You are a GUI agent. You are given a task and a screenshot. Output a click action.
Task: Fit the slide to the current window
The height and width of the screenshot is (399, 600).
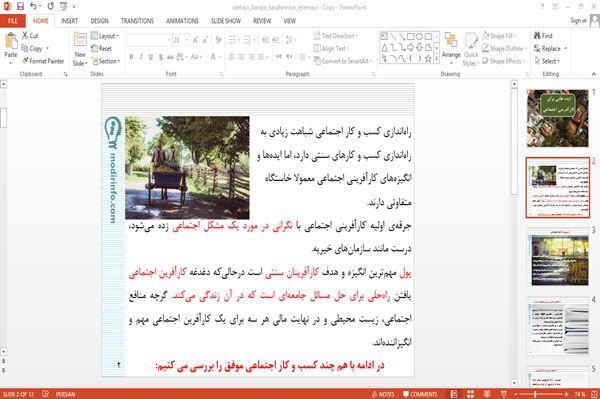pos(594,394)
